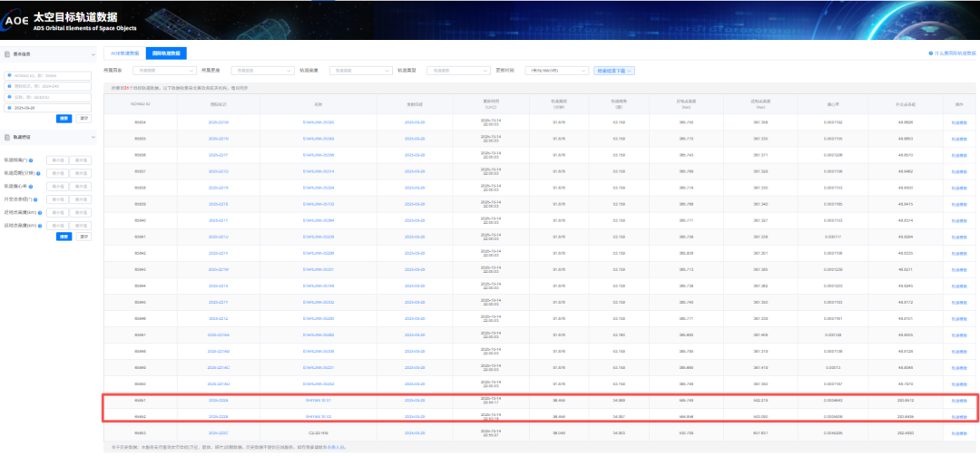Click the info icon next to 升交点赤经(°)
Viewport: 980px width, 456px height.
37,199
